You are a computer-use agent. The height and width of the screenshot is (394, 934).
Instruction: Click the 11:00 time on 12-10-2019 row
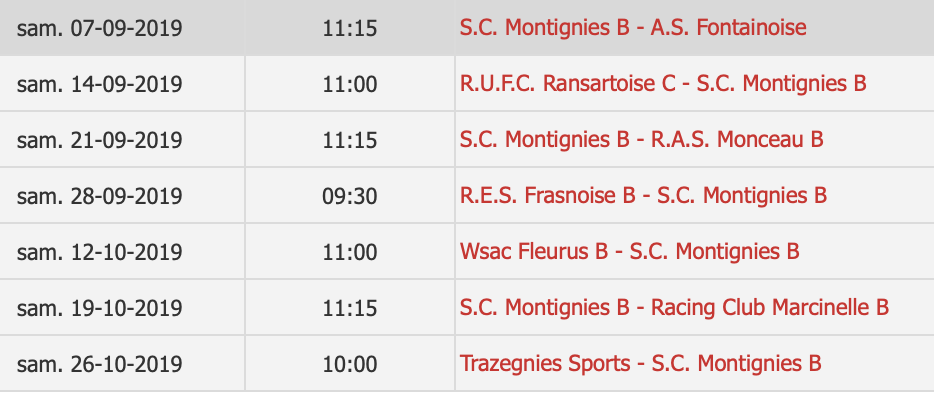350,252
